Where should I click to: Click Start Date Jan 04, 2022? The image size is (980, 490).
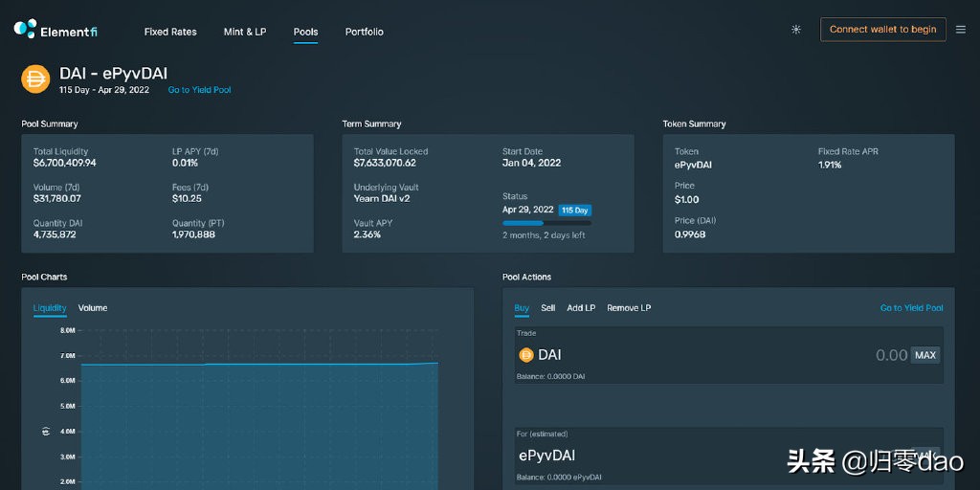point(532,163)
